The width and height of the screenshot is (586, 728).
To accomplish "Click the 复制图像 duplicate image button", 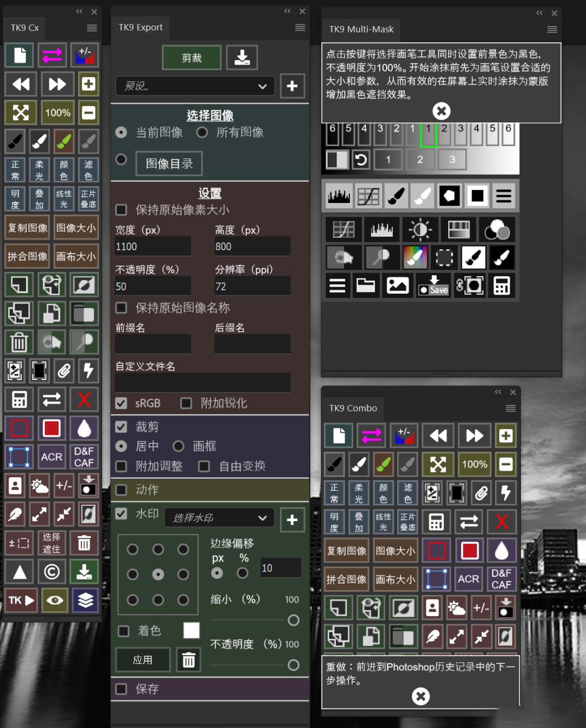I will (x=27, y=227).
